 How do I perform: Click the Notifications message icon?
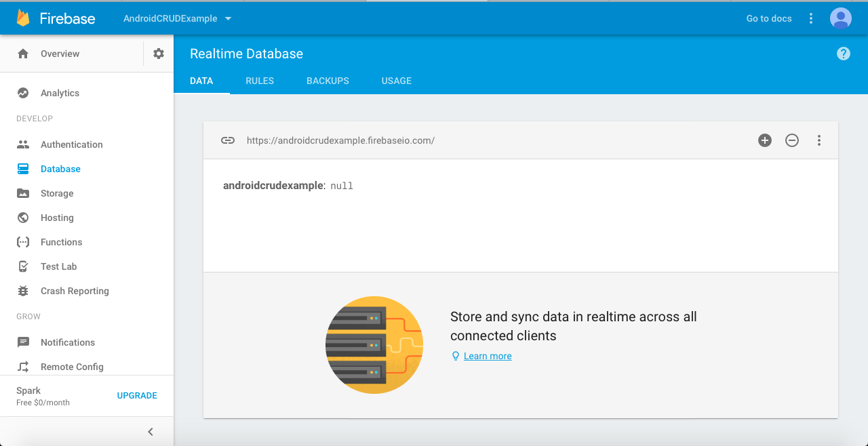23,342
